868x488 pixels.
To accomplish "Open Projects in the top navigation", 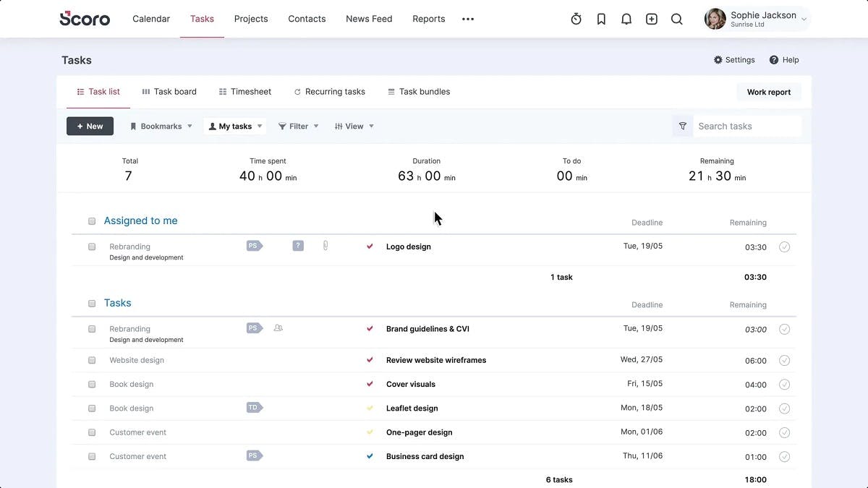I will (251, 19).
